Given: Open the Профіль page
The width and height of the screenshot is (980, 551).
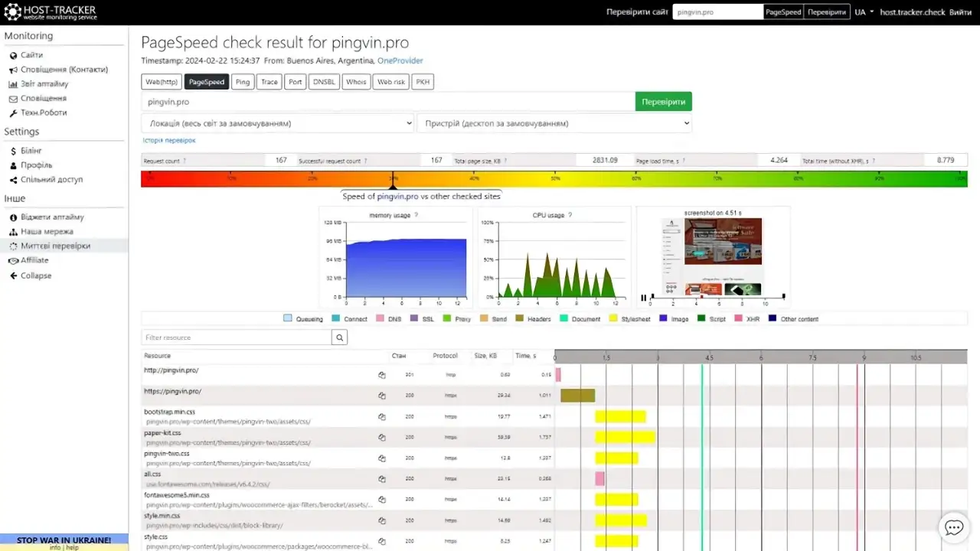Looking at the screenshot, I should pos(37,165).
